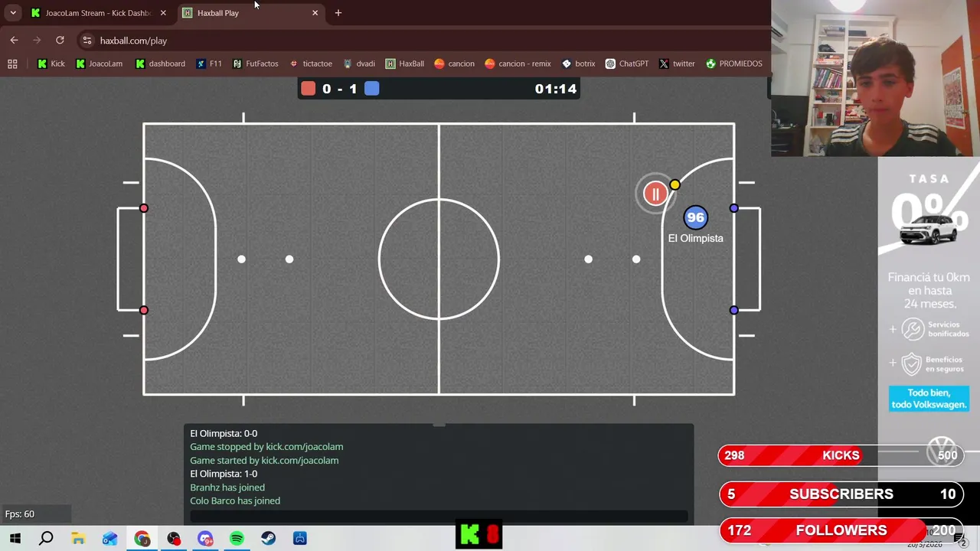Click the El Olimpista player name label
Screen dimensions: 980x551
tap(695, 238)
